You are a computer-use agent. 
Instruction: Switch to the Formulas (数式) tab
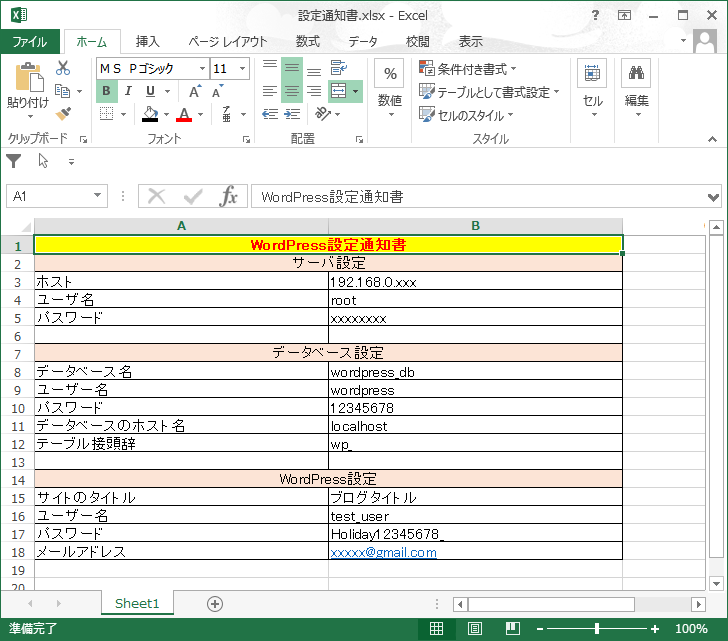pyautogui.click(x=308, y=42)
